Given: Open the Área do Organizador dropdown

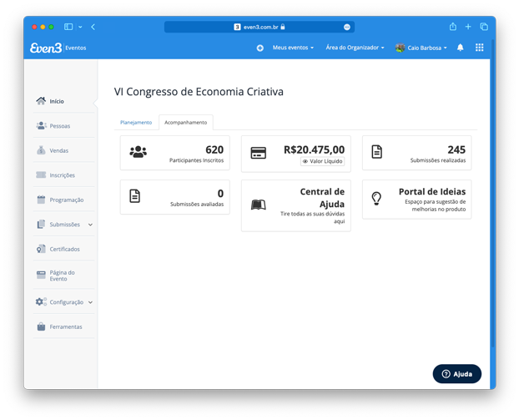Looking at the screenshot, I should tap(355, 48).
